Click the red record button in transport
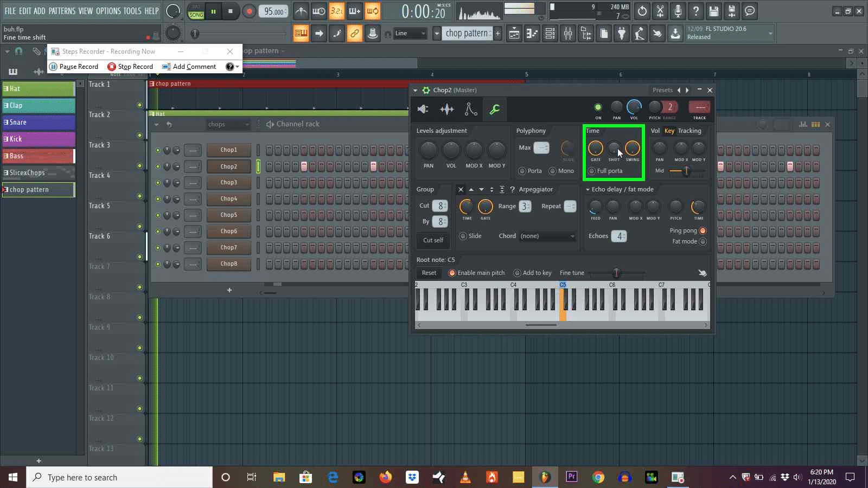This screenshot has width=868, height=488. pyautogui.click(x=249, y=11)
